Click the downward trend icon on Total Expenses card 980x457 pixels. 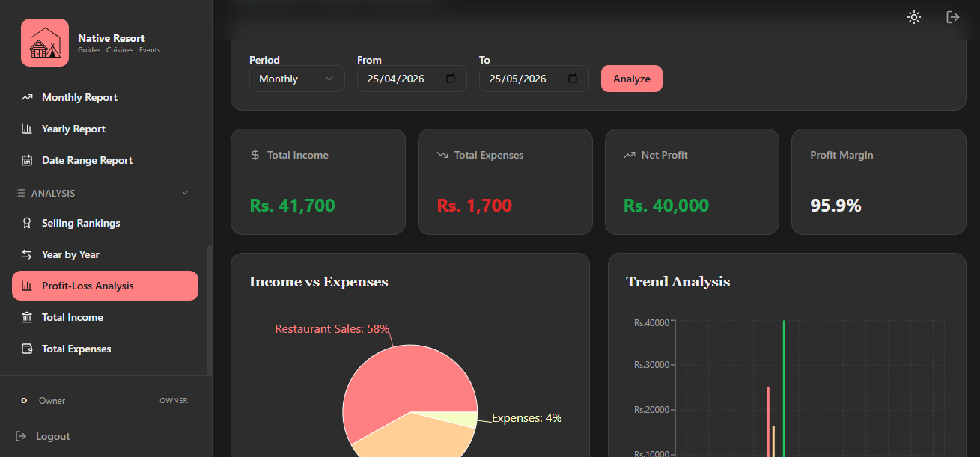click(442, 155)
